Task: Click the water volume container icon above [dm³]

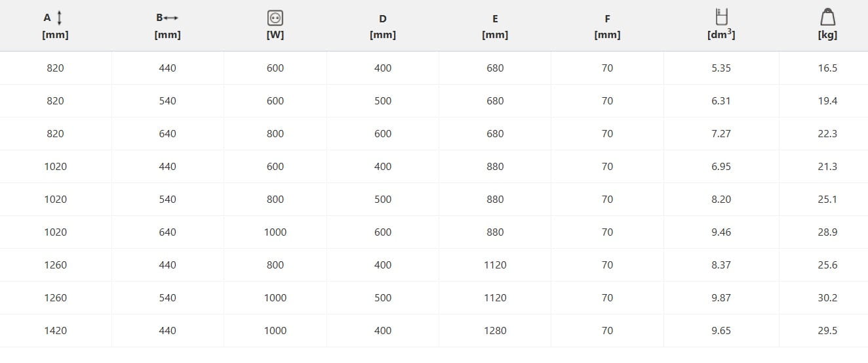Action: [x=721, y=17]
